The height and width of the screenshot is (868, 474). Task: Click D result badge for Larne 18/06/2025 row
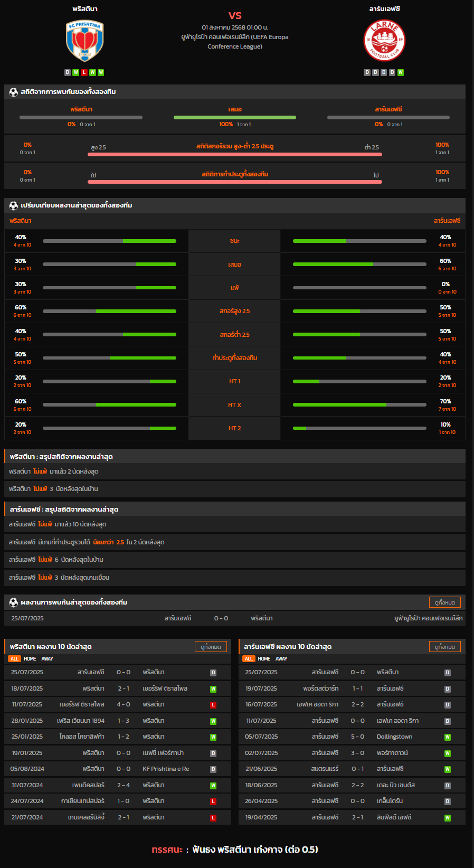point(448,786)
